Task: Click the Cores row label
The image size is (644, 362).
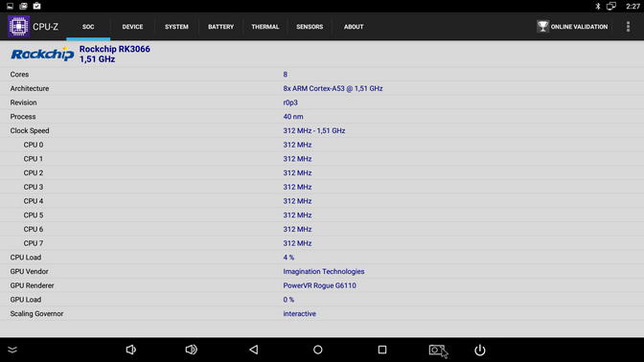Action: tap(19, 75)
